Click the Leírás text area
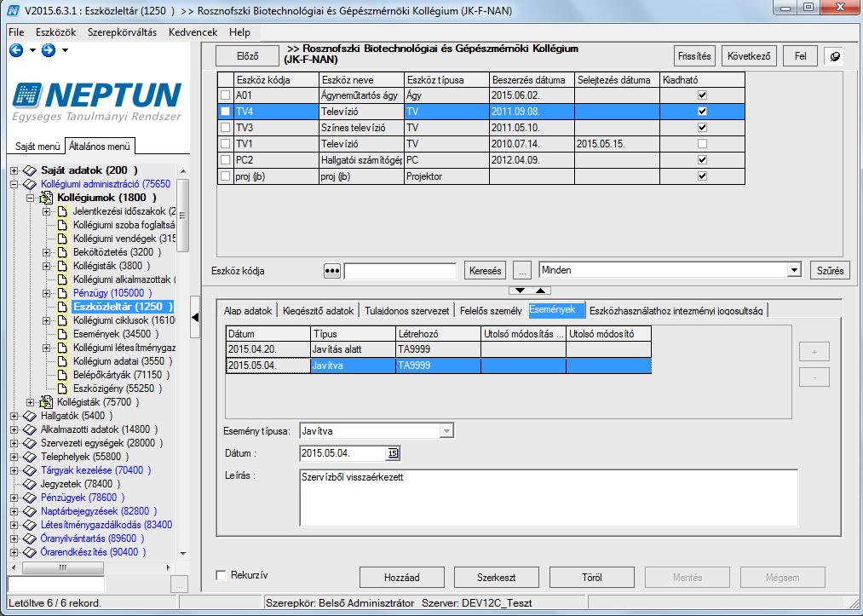863x616 pixels. pos(549,498)
